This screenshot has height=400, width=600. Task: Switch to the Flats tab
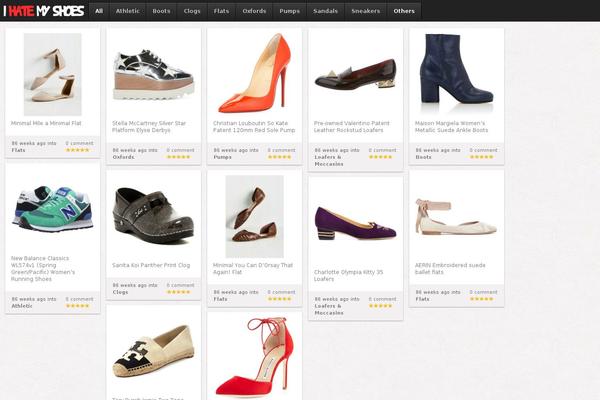222,11
